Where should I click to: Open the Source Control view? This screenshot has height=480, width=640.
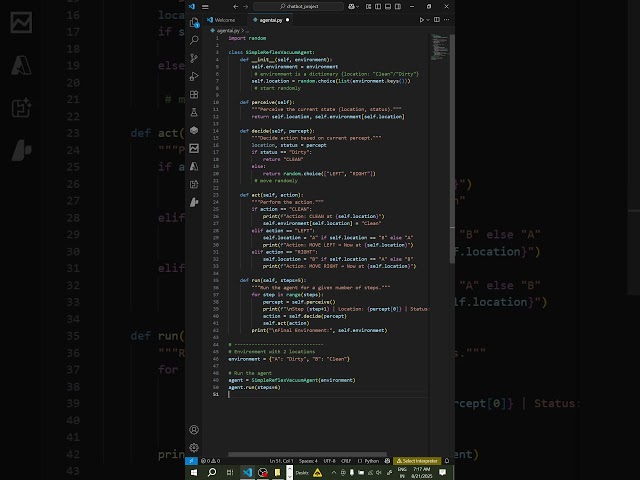[x=194, y=58]
